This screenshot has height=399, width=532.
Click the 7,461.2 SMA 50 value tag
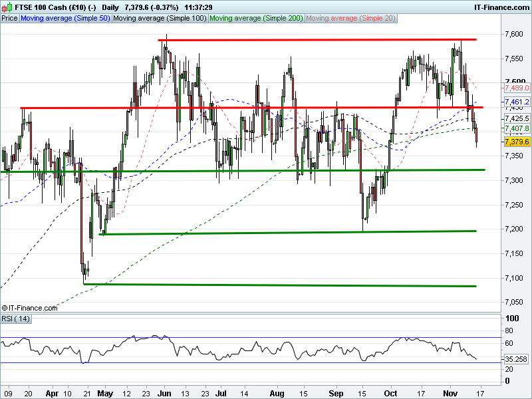click(x=517, y=102)
